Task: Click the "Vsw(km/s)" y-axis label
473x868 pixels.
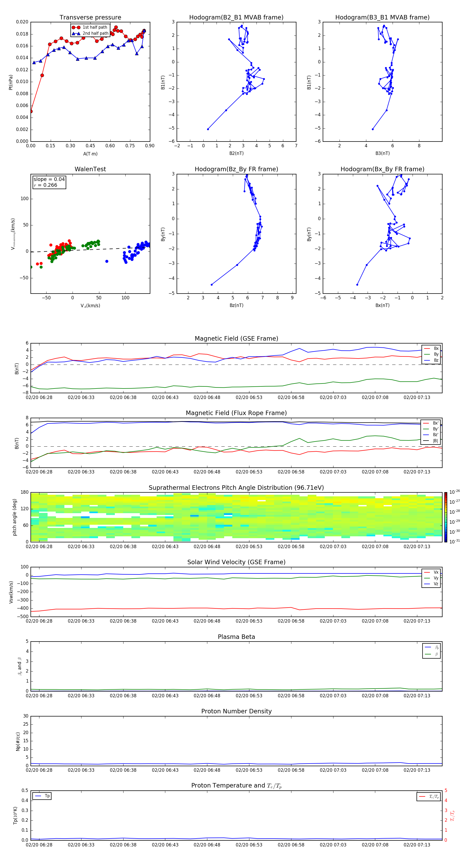Action: coord(11,592)
